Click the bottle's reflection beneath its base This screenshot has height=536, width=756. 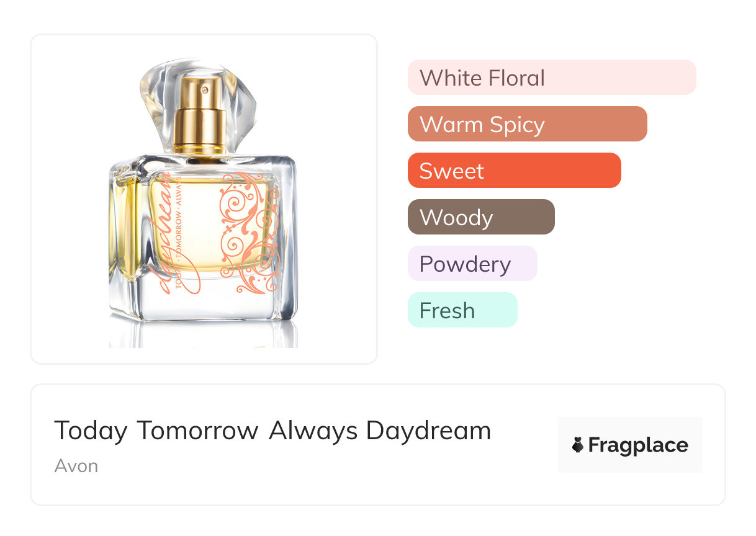pyautogui.click(x=204, y=335)
